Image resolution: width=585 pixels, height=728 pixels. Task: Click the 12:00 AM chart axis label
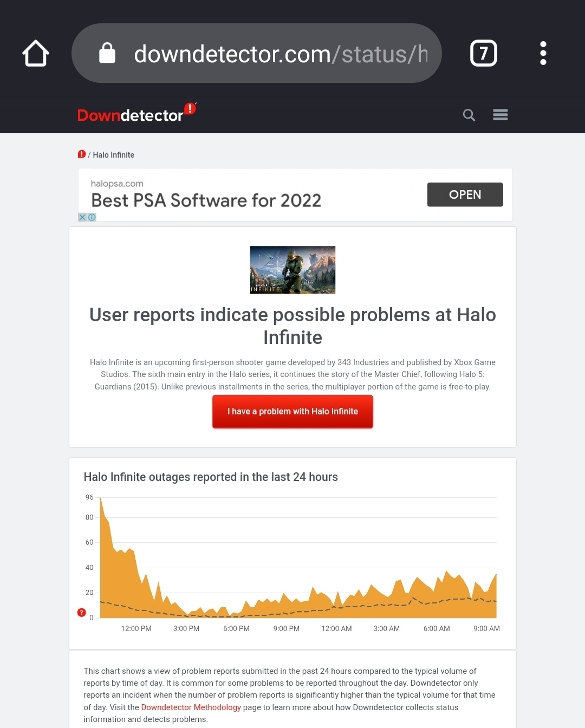point(336,629)
